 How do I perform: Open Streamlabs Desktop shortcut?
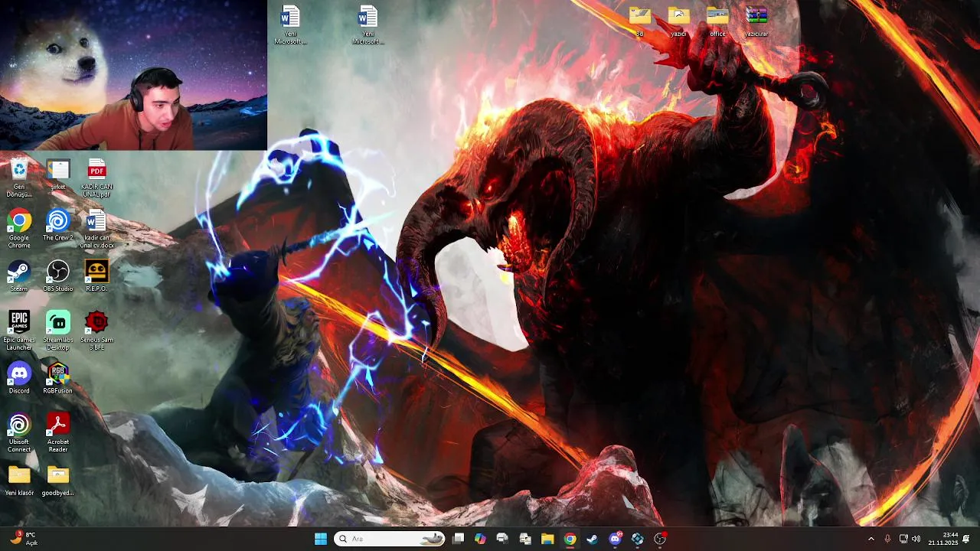tap(58, 331)
